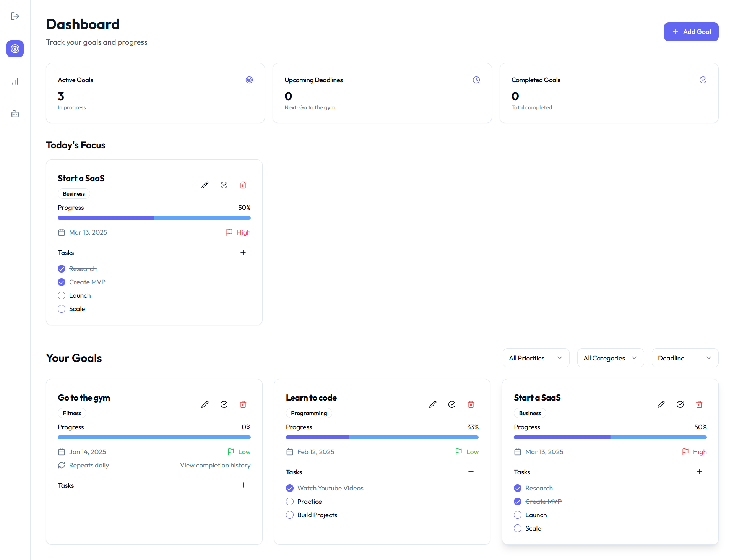734x560 pixels.
Task: Delete the Learn to code goal
Action: [x=471, y=404]
